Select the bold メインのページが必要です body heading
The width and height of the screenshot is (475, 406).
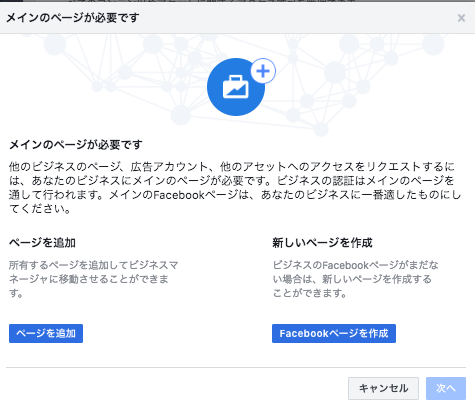click(76, 145)
